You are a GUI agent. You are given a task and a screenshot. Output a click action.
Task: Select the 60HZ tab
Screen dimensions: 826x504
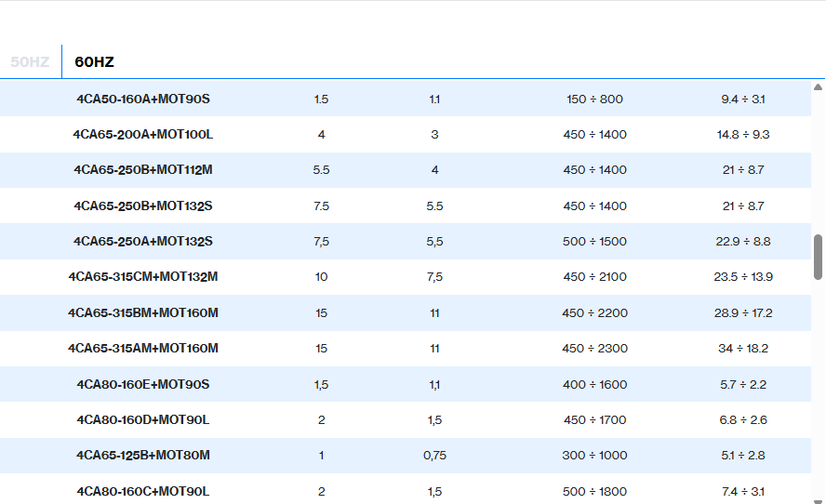(x=94, y=62)
